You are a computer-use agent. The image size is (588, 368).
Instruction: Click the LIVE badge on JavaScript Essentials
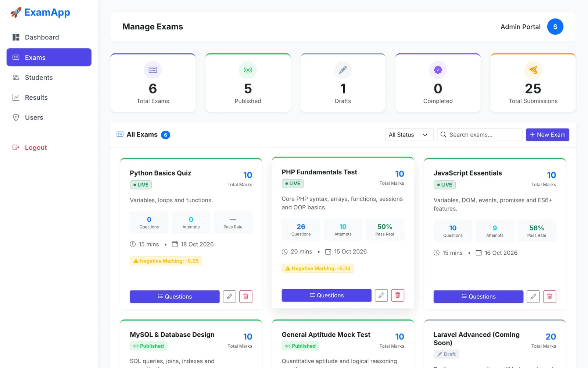click(x=445, y=185)
